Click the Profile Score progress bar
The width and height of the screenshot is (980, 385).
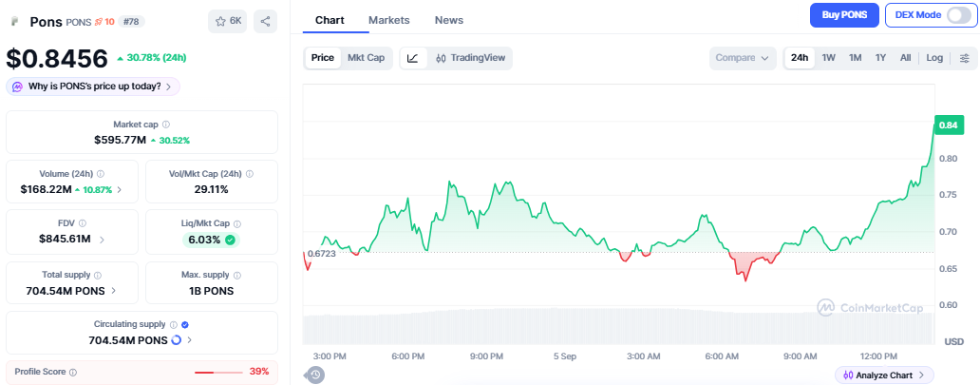[x=218, y=372]
